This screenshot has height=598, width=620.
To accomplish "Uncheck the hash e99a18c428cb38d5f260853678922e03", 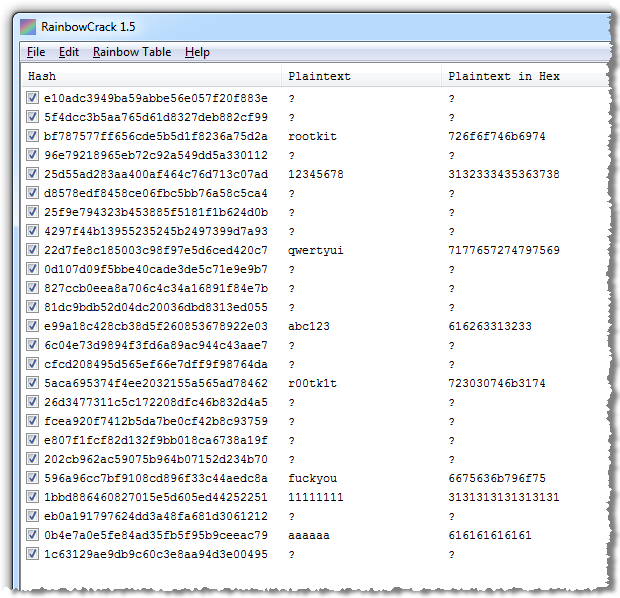I will tap(32, 325).
